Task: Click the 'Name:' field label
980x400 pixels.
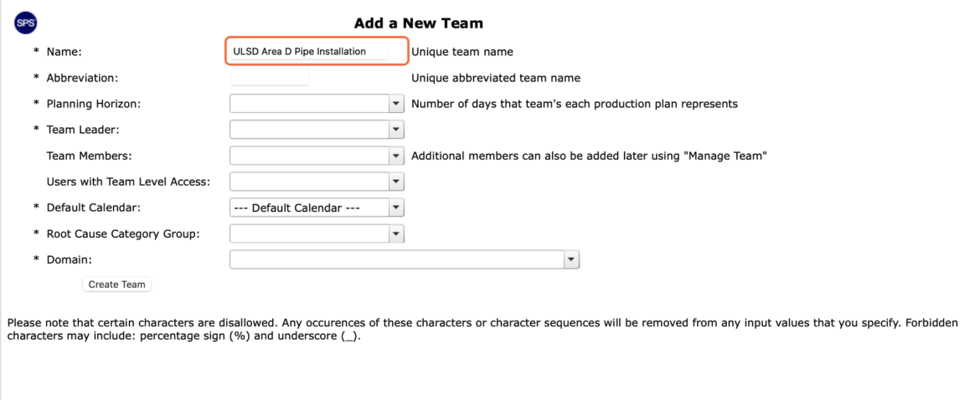Action: 64,52
